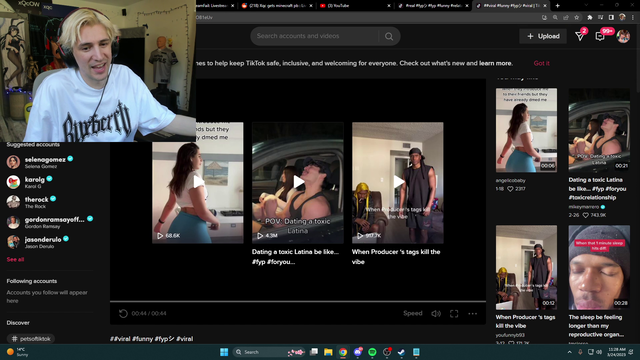Open therock suggested account
This screenshot has width=640, height=360.
(31, 202)
